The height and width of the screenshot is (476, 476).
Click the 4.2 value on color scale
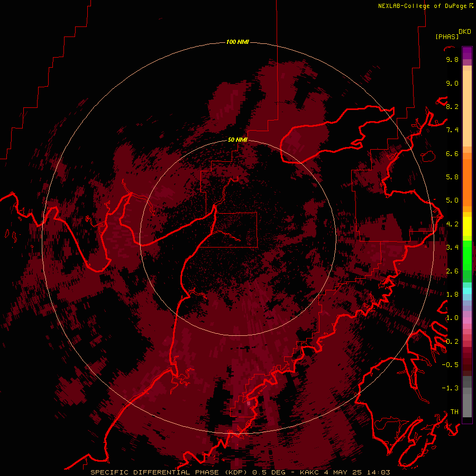coord(452,224)
